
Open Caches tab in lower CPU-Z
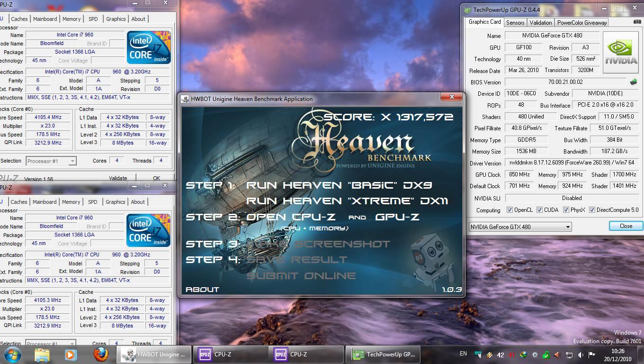19,202
